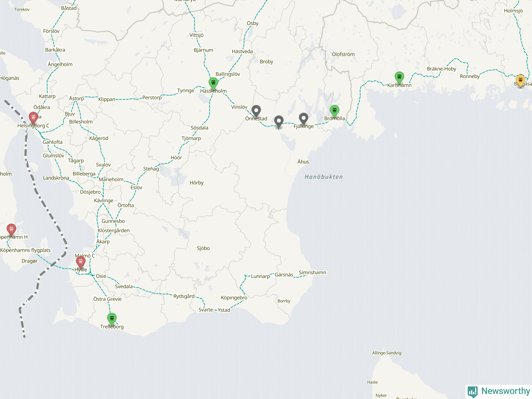This screenshot has width=532, height=399.
Task: Click the Höör station label
Action: 176,158
